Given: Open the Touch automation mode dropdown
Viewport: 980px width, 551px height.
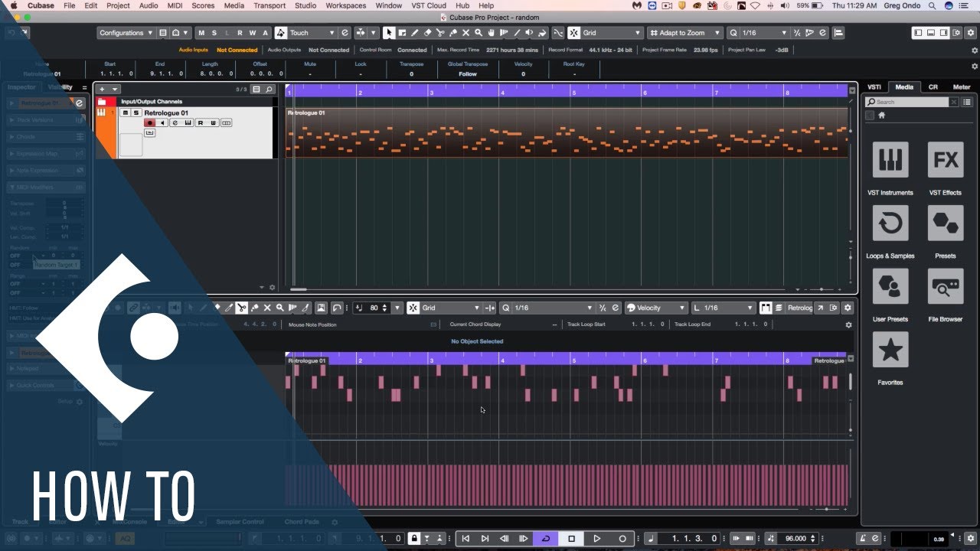Looking at the screenshot, I should 312,33.
